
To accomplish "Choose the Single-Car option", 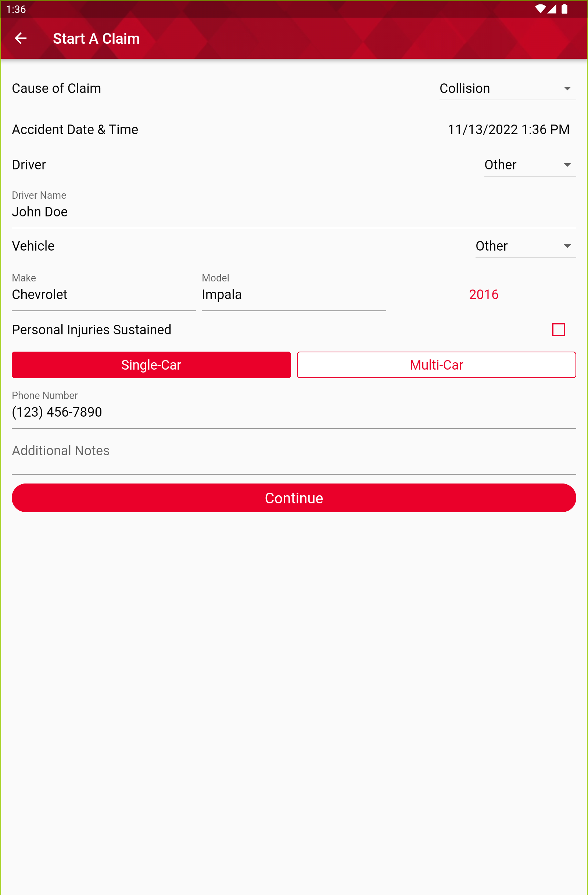I will point(151,365).
